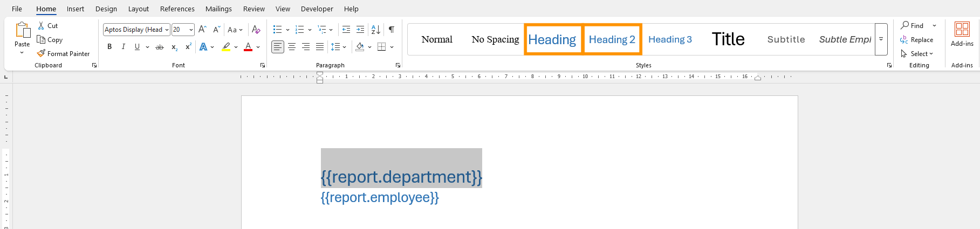Toggle align left paragraph button
Image resolution: width=980 pixels, height=229 pixels.
point(278,47)
